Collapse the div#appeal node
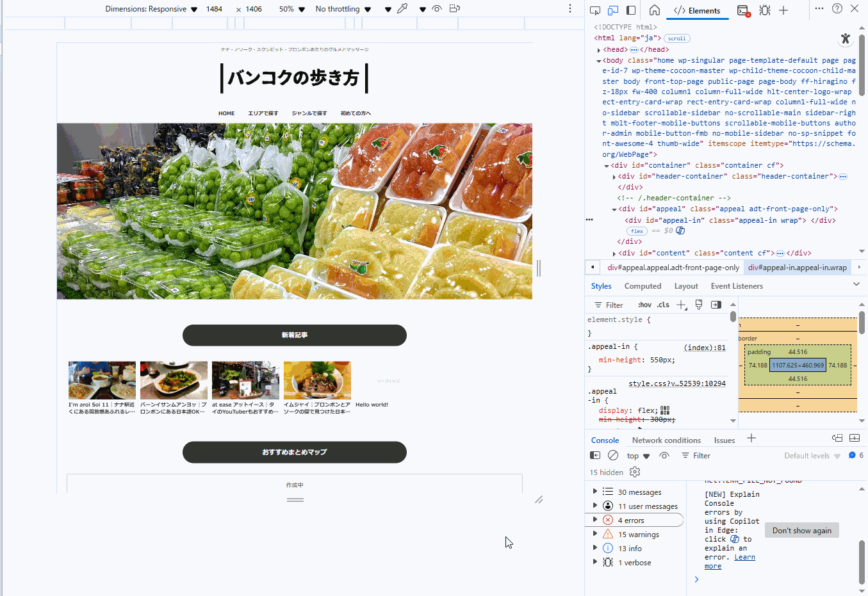 click(614, 209)
